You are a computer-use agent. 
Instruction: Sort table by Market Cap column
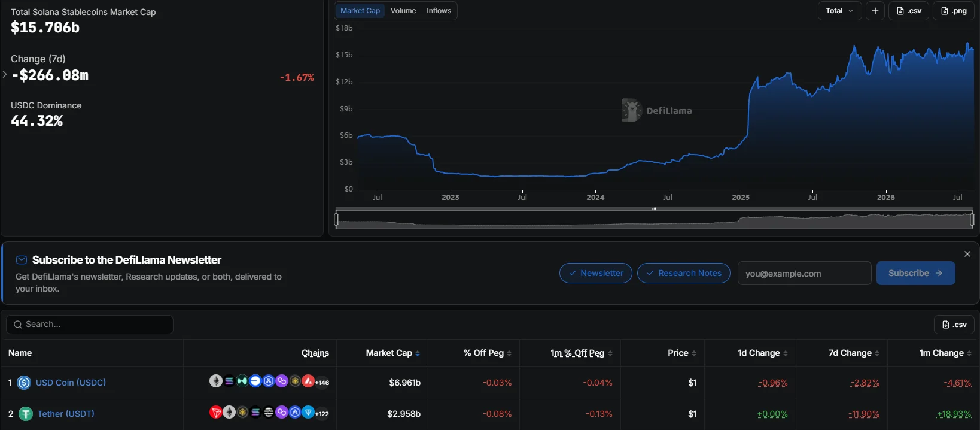click(392, 353)
